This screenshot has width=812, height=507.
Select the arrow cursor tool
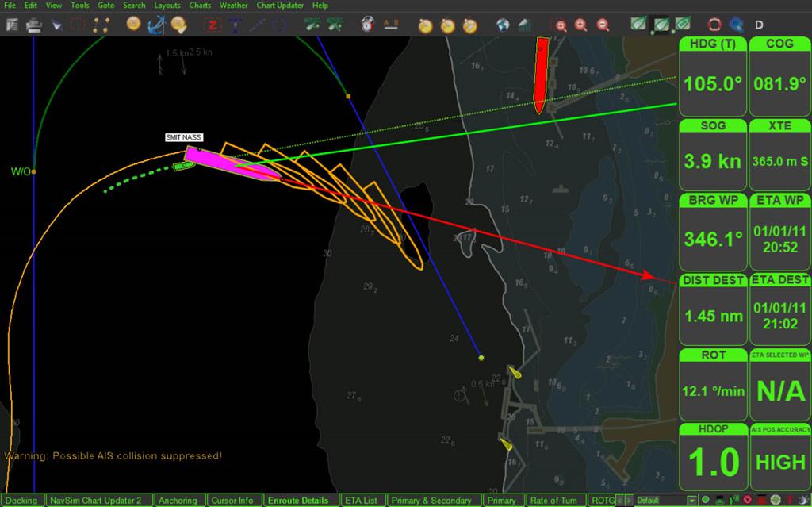(56, 25)
